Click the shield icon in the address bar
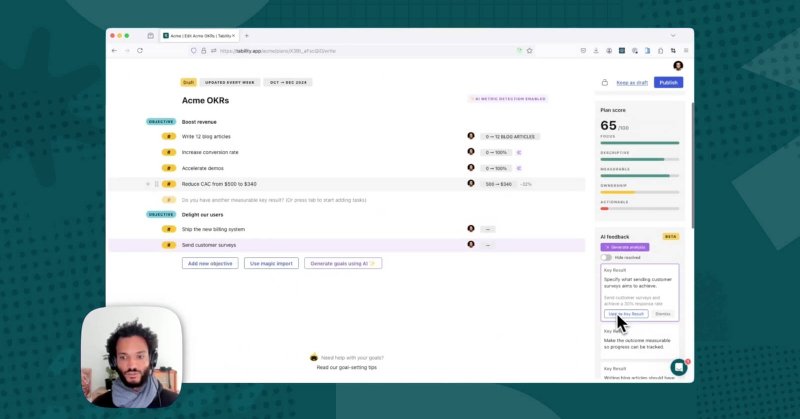The image size is (800, 419). pyautogui.click(x=193, y=51)
